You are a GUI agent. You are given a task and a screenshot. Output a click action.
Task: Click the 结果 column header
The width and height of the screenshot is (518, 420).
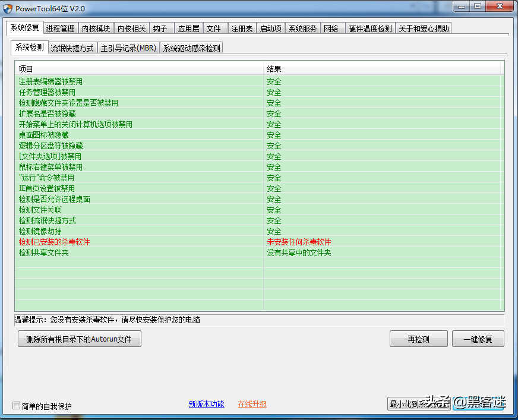coord(383,69)
